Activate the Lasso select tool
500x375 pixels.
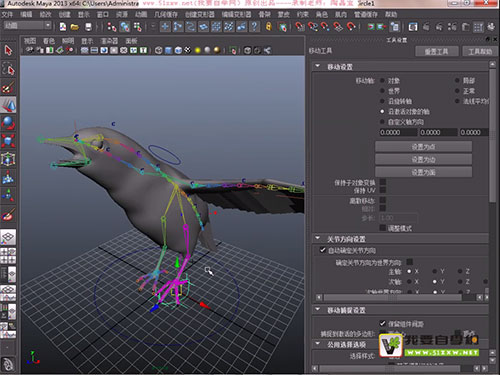[x=8, y=69]
